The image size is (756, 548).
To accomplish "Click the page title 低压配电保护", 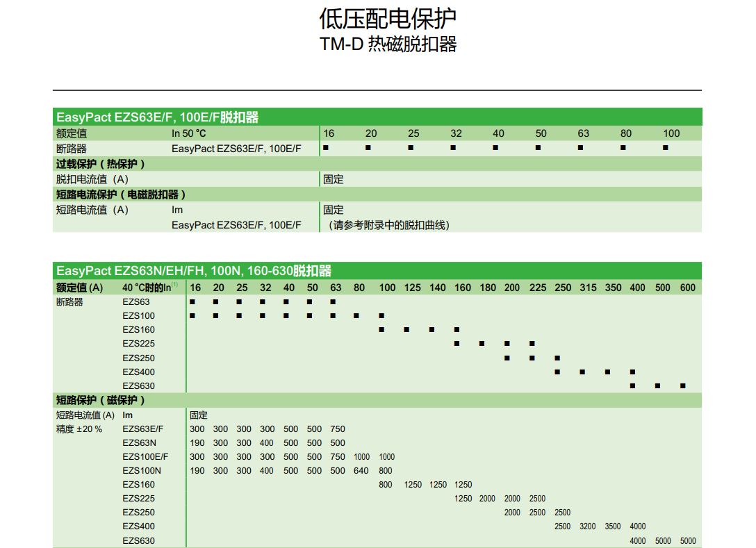I will point(388,19).
